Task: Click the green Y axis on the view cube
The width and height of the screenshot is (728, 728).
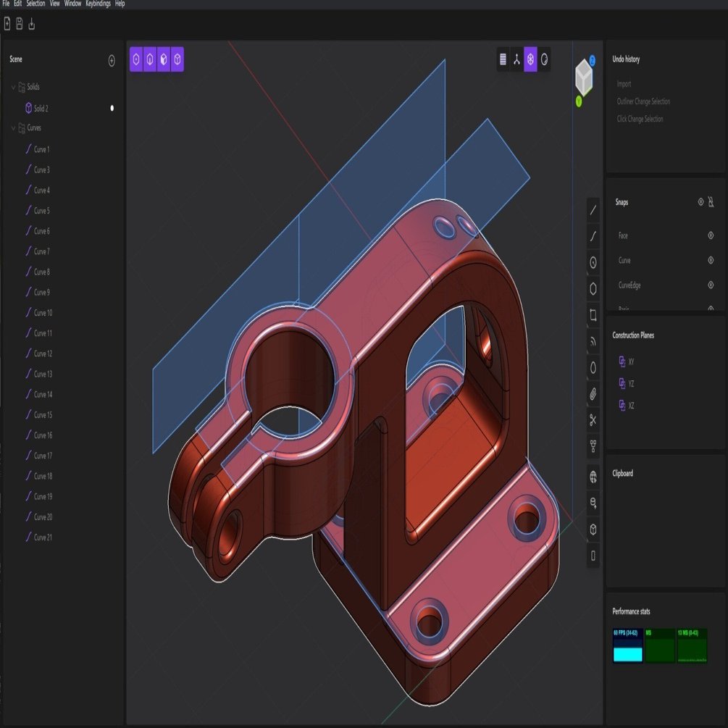Action: (x=579, y=101)
